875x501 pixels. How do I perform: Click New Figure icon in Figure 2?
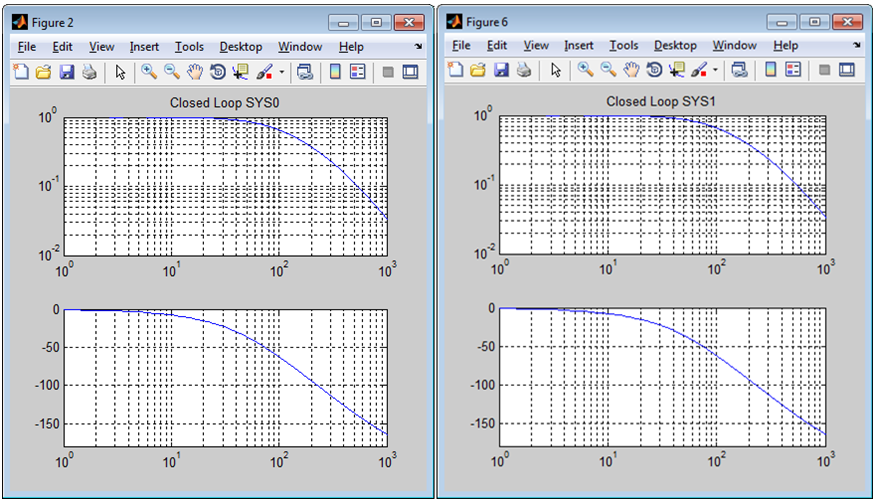(x=21, y=72)
